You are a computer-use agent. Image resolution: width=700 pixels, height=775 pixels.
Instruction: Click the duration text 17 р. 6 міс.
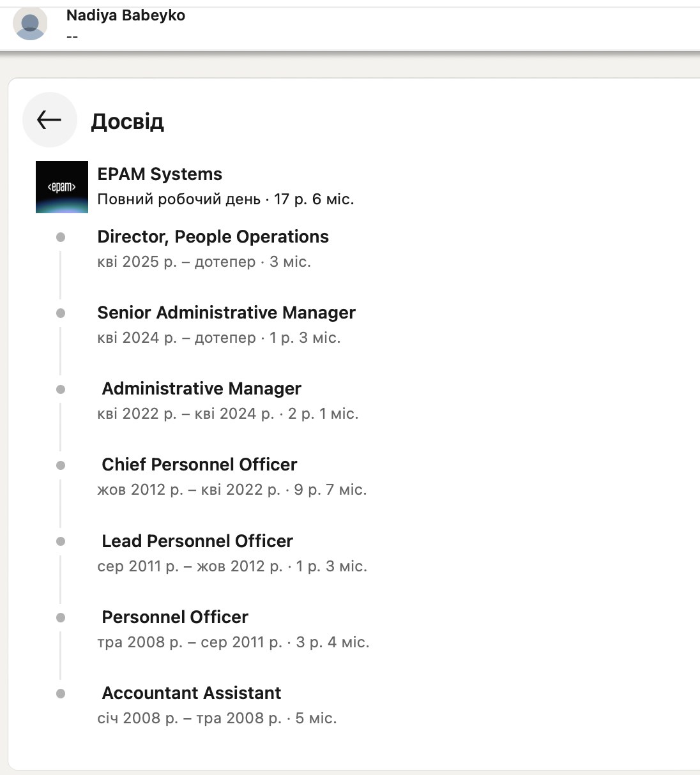coord(314,199)
